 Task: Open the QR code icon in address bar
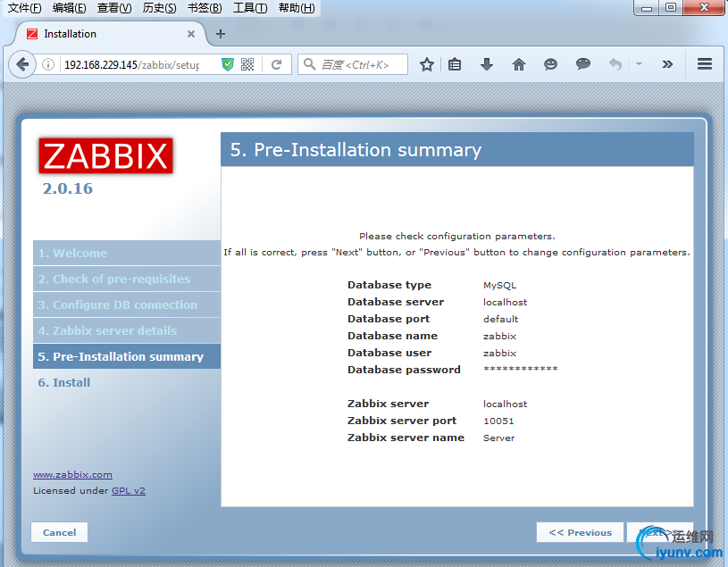(247, 64)
